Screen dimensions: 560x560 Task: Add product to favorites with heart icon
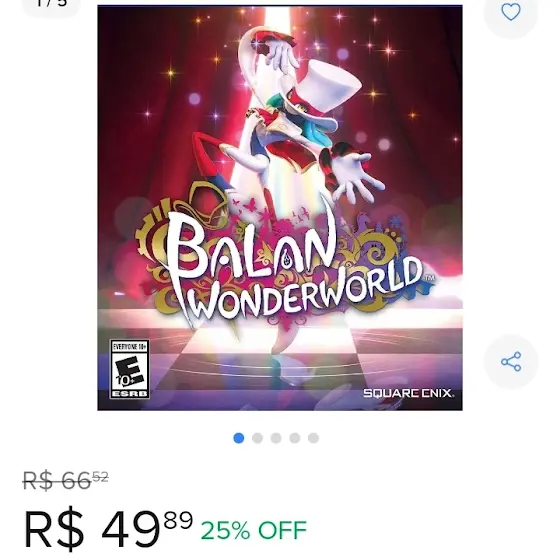tap(511, 11)
